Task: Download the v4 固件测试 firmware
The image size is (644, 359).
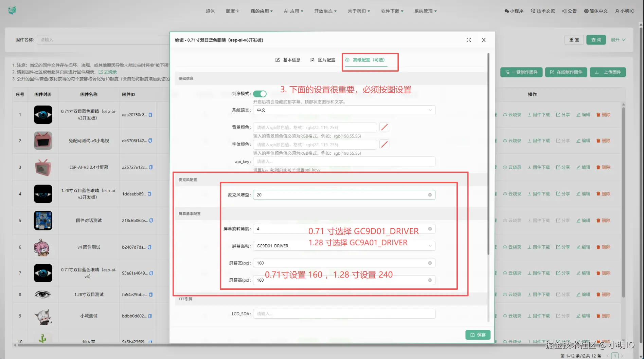Action: [x=539, y=247]
